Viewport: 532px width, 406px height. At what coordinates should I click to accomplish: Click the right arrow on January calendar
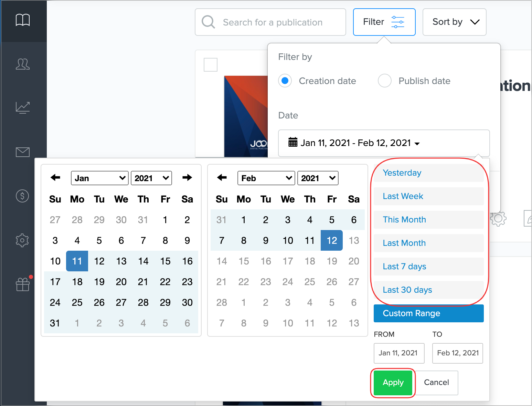187,178
